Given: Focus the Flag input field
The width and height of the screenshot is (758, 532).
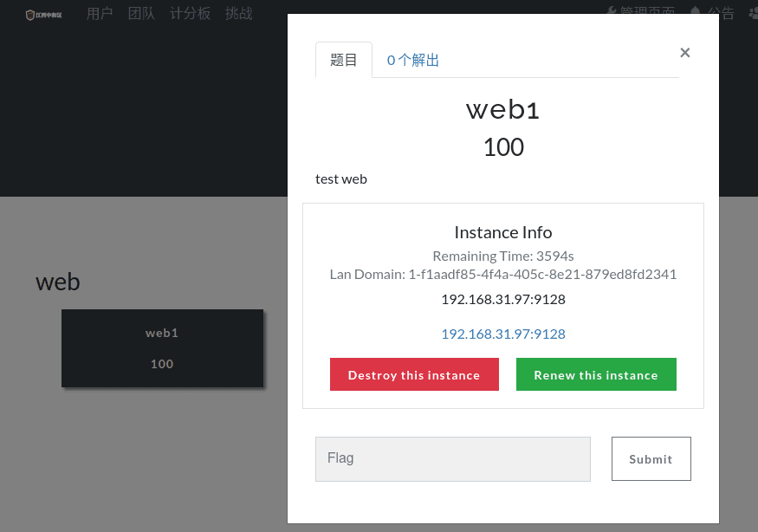Looking at the screenshot, I should point(452,458).
